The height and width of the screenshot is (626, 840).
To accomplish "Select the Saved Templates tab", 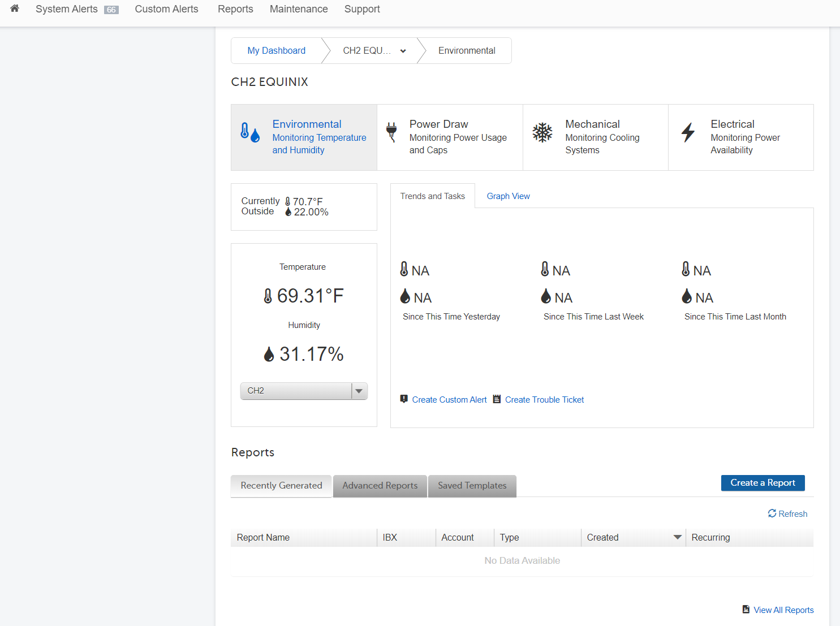I will point(472,486).
